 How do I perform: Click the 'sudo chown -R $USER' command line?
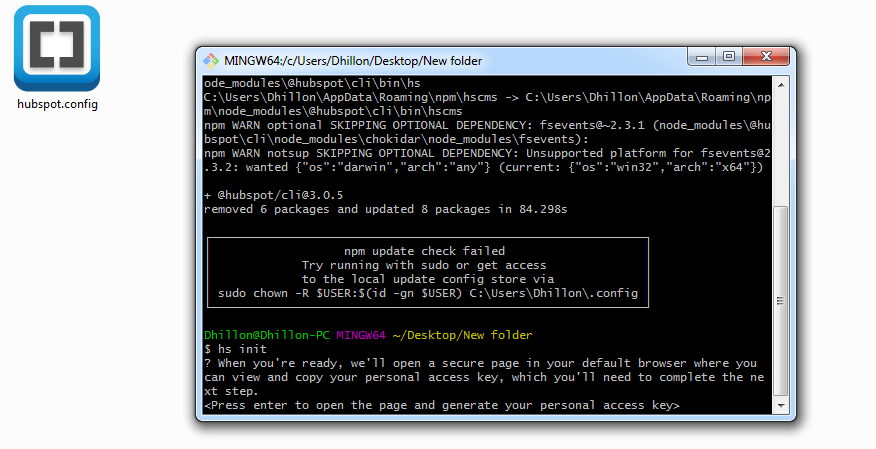pyautogui.click(x=428, y=293)
